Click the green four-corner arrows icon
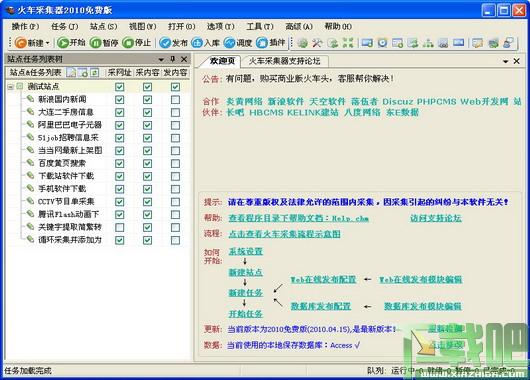The height and width of the screenshot is (380, 530). pos(348,43)
